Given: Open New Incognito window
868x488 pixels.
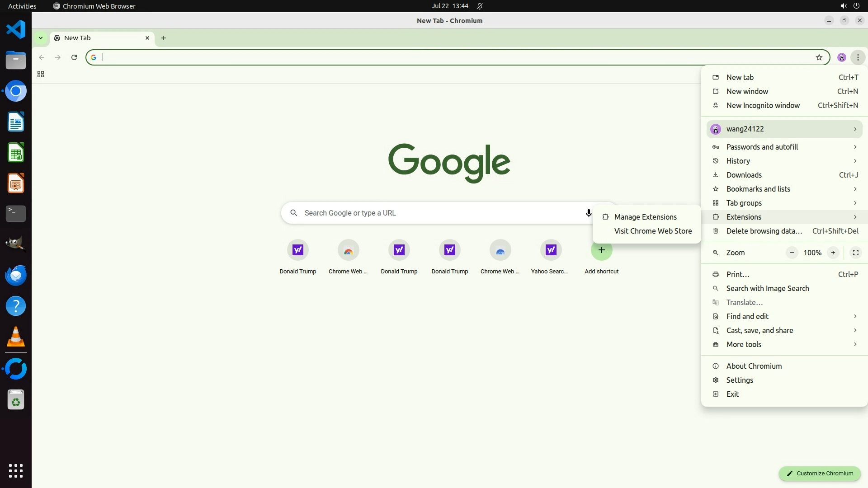Looking at the screenshot, I should pos(763,105).
